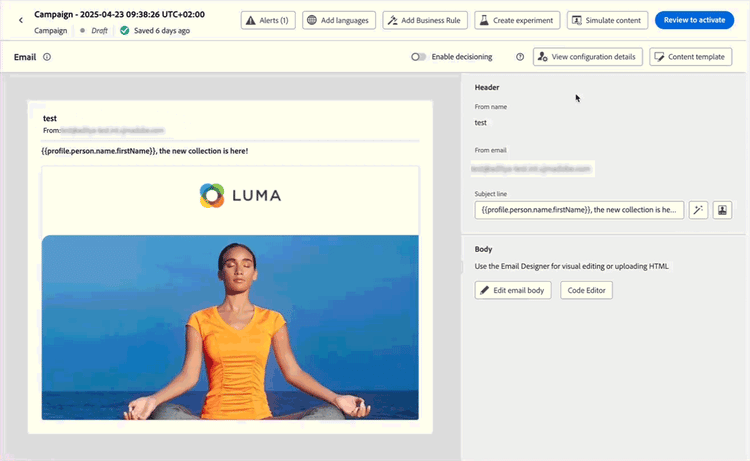This screenshot has height=461, width=750.
Task: Click Edit email body button
Action: click(513, 290)
